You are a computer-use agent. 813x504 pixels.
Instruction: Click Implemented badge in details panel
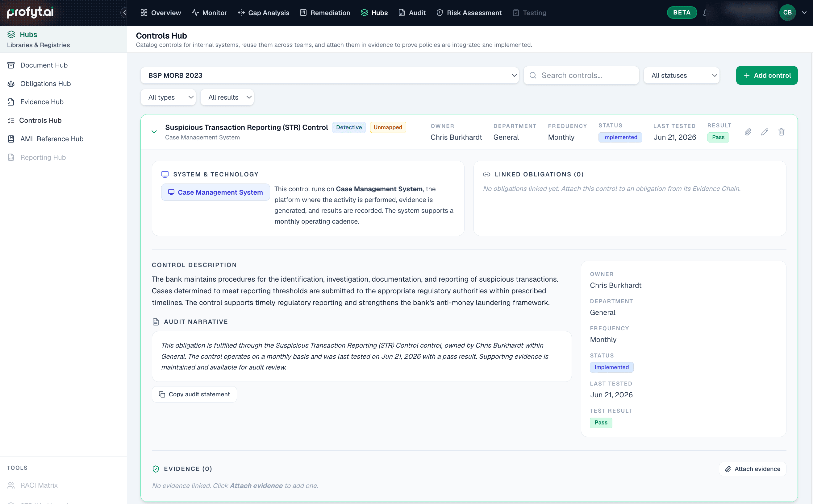click(611, 367)
